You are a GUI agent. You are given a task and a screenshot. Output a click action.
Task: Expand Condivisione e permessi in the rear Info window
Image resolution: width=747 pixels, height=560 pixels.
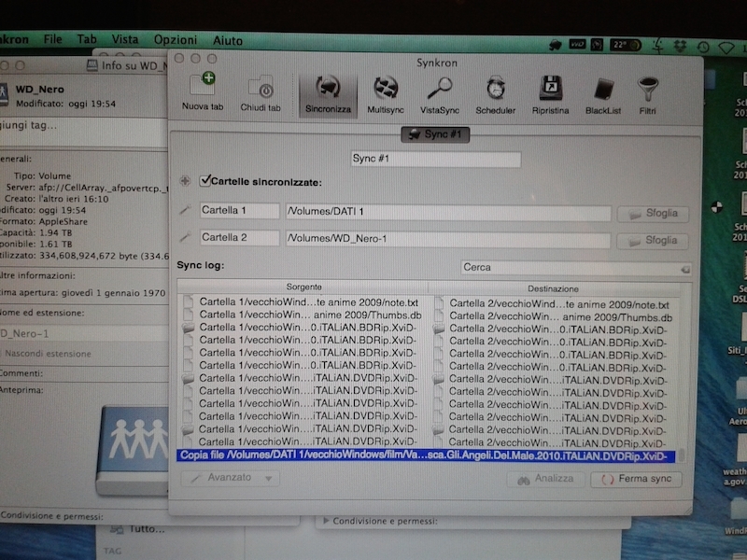pos(326,521)
